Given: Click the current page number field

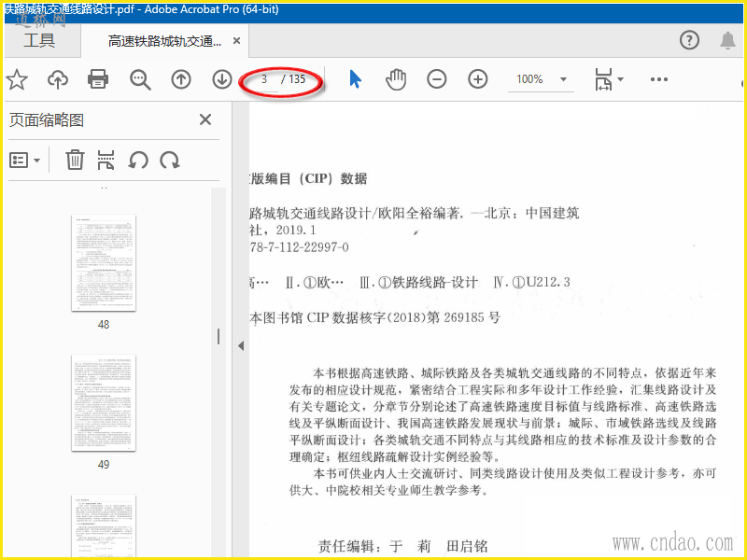Looking at the screenshot, I should coord(264,79).
